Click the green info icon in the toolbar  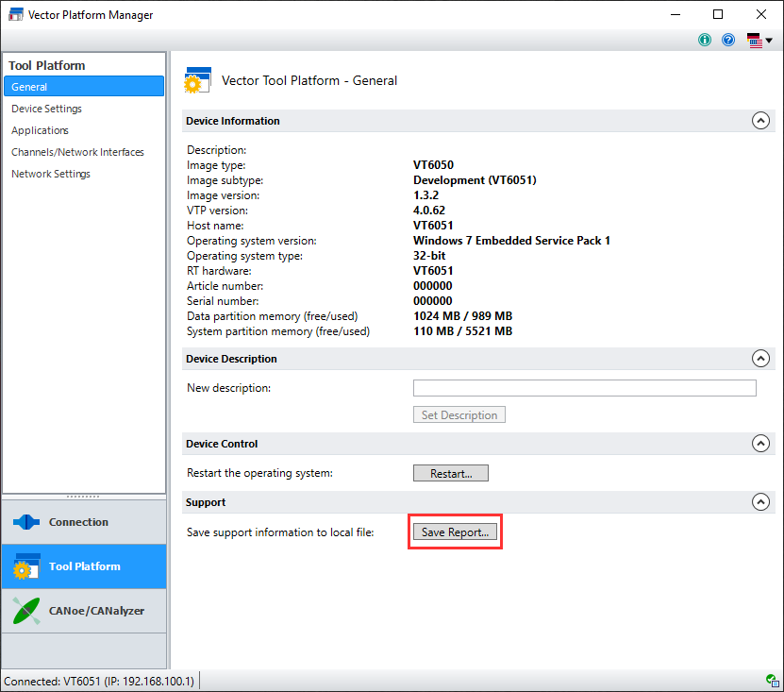(x=704, y=40)
